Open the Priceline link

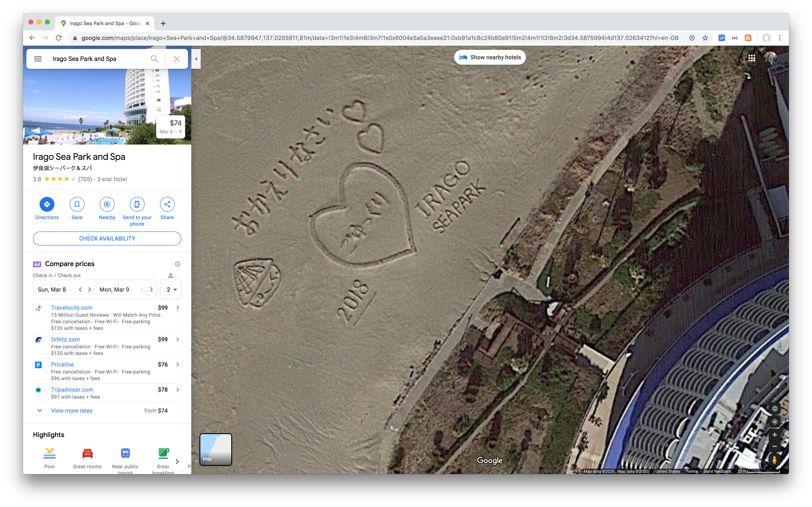click(x=62, y=364)
